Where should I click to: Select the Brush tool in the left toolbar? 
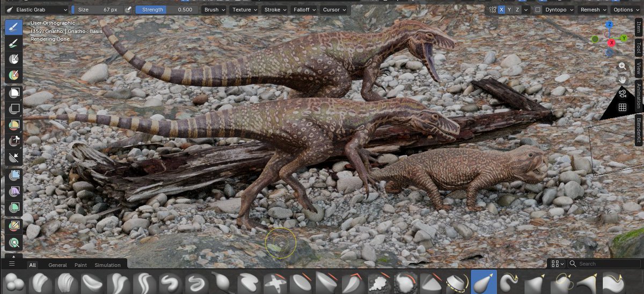pyautogui.click(x=14, y=28)
